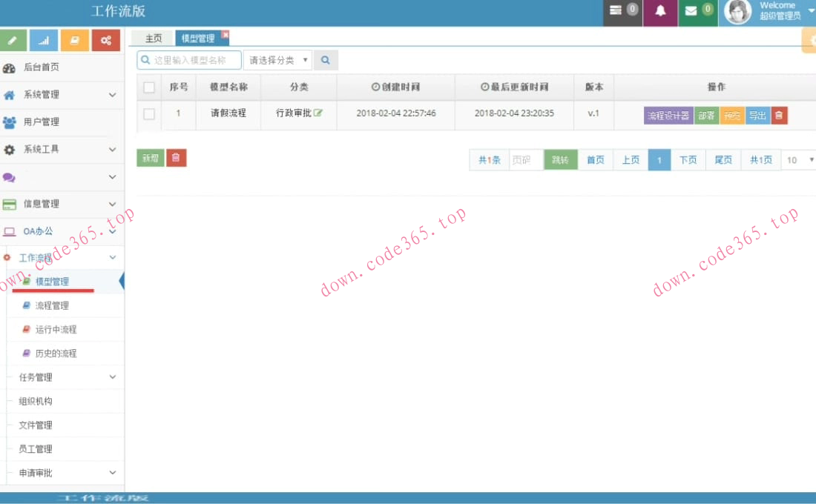This screenshot has height=504, width=816.
Task: Click the green 新增 button
Action: pyautogui.click(x=151, y=158)
